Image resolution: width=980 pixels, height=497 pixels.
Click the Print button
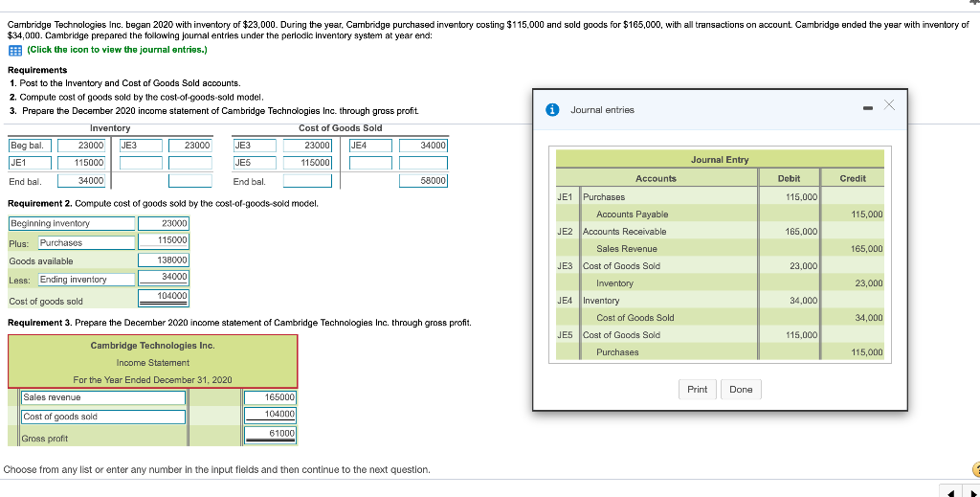[x=697, y=390]
